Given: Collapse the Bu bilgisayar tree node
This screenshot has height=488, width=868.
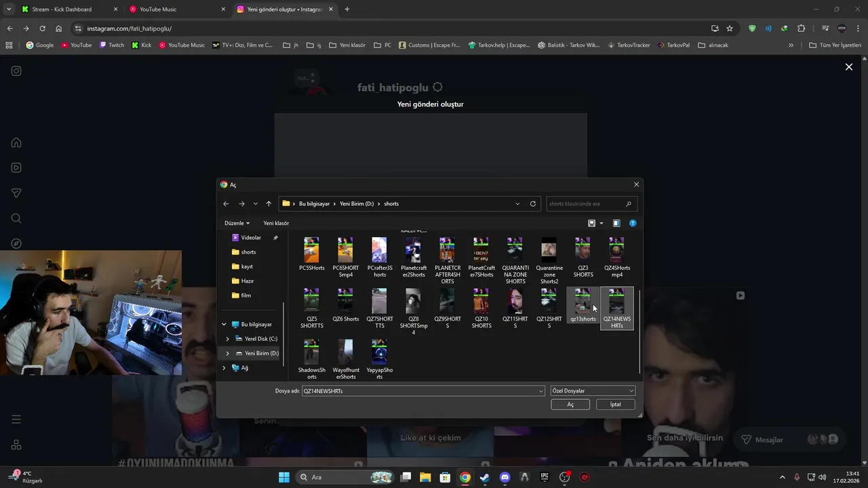Looking at the screenshot, I should (224, 325).
